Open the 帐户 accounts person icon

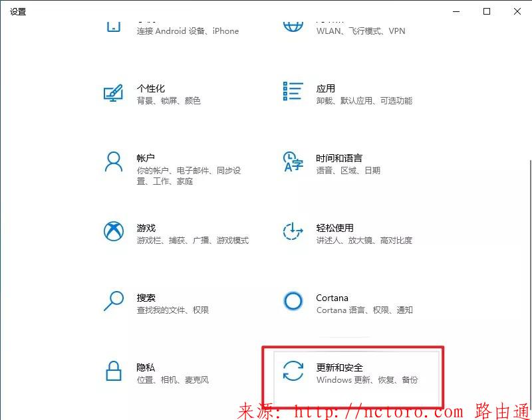coord(113,162)
